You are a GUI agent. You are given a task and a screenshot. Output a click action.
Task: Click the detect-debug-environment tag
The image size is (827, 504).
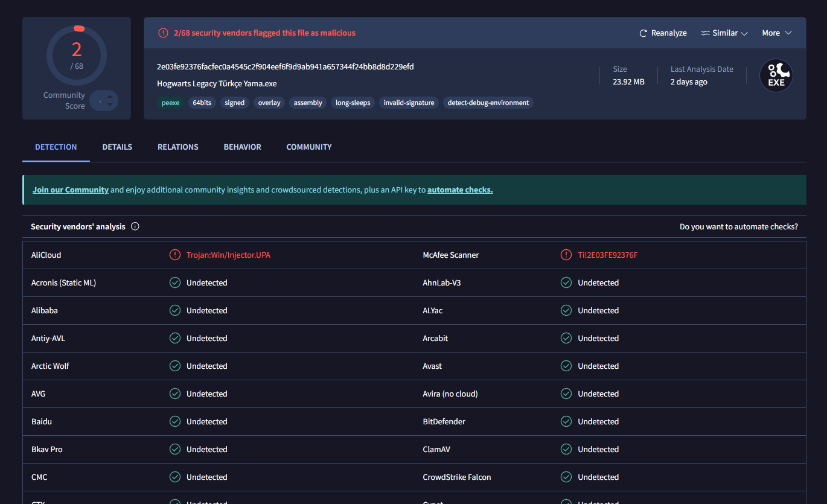[488, 103]
